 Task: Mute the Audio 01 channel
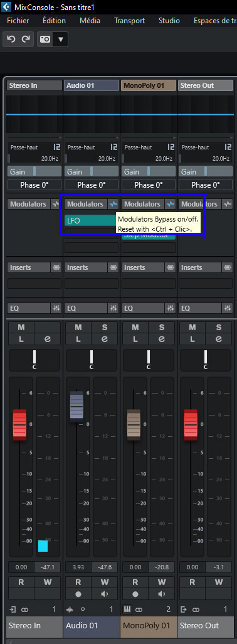(x=78, y=328)
